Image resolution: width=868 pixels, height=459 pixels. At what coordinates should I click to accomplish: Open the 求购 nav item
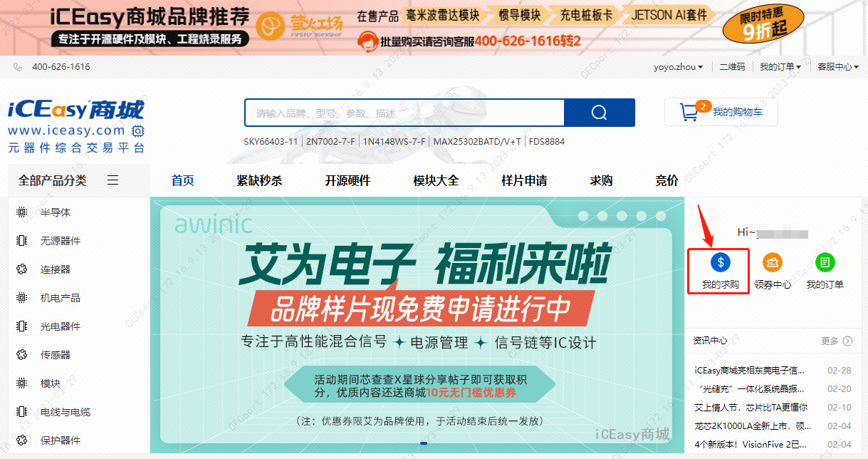click(x=601, y=181)
